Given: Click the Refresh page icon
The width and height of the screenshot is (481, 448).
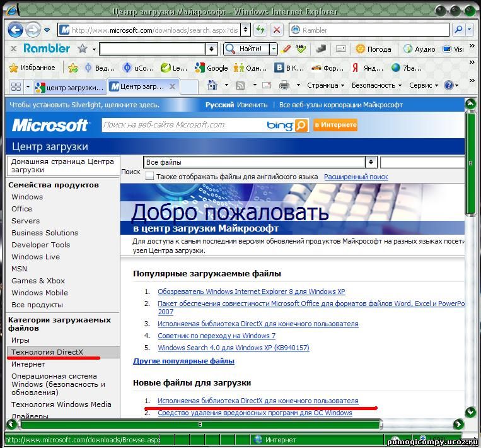Looking at the screenshot, I should (261, 30).
